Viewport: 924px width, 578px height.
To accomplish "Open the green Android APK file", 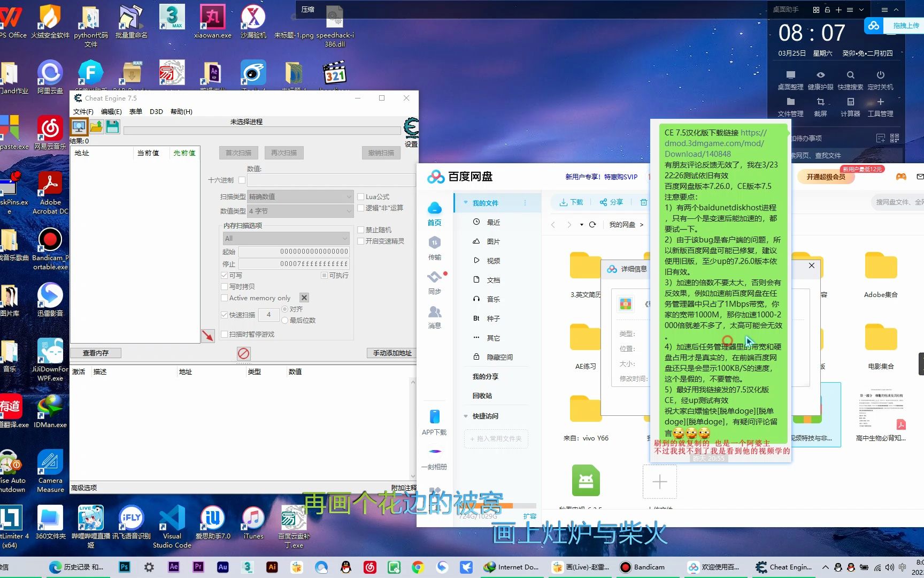I will tap(586, 480).
